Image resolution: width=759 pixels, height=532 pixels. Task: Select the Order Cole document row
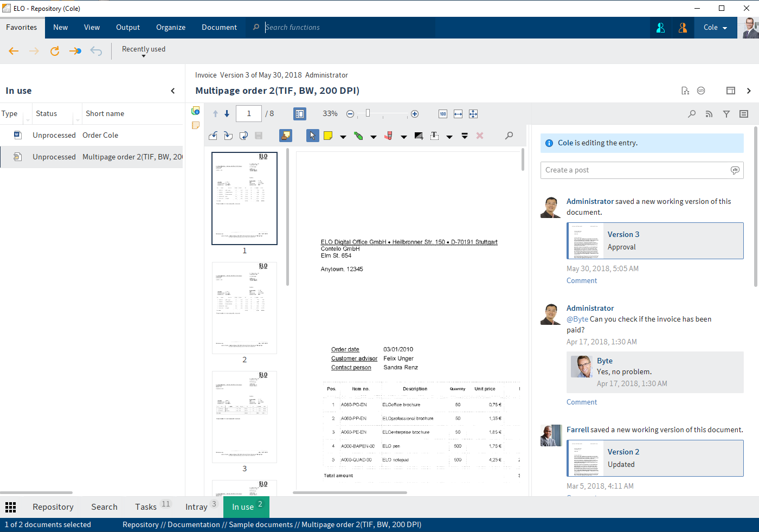(x=92, y=136)
